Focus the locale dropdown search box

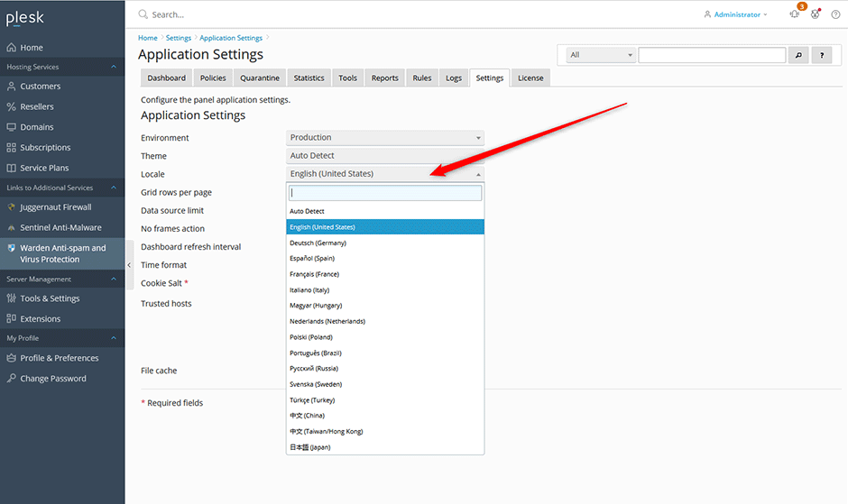point(385,193)
